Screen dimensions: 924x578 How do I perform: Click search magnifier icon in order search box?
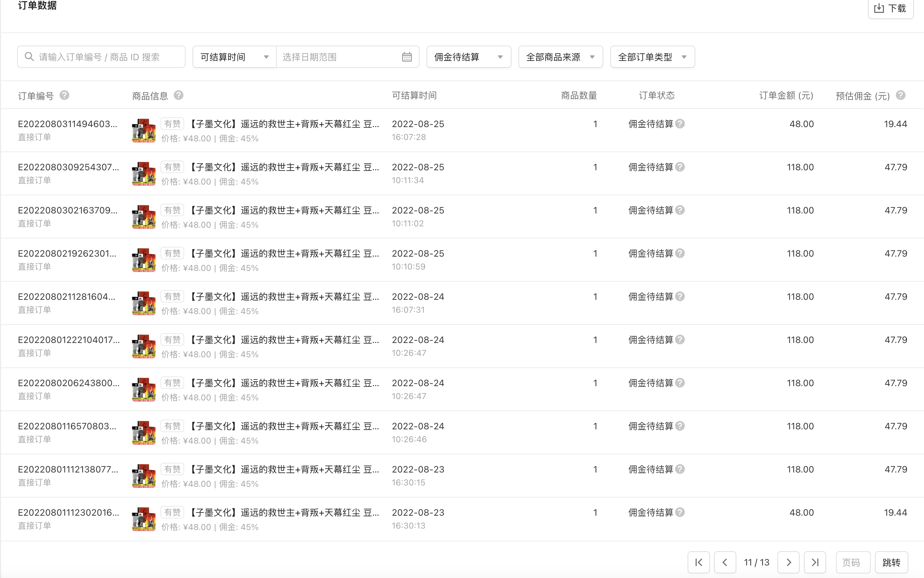point(29,57)
